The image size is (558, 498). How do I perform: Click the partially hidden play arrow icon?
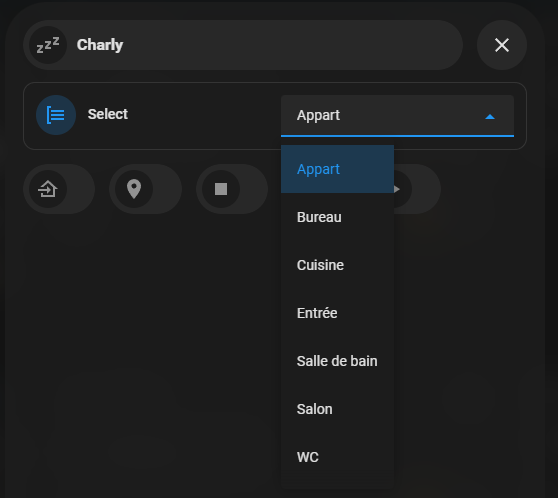[x=397, y=189]
